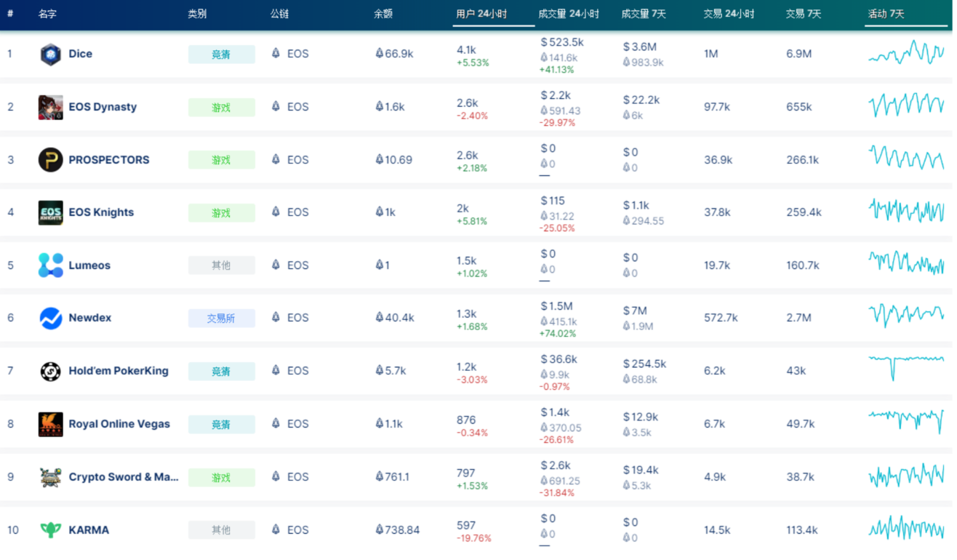957x560 pixels.
Task: Click EOS symbol beside Dice balance 66.9k
Action: click(379, 53)
